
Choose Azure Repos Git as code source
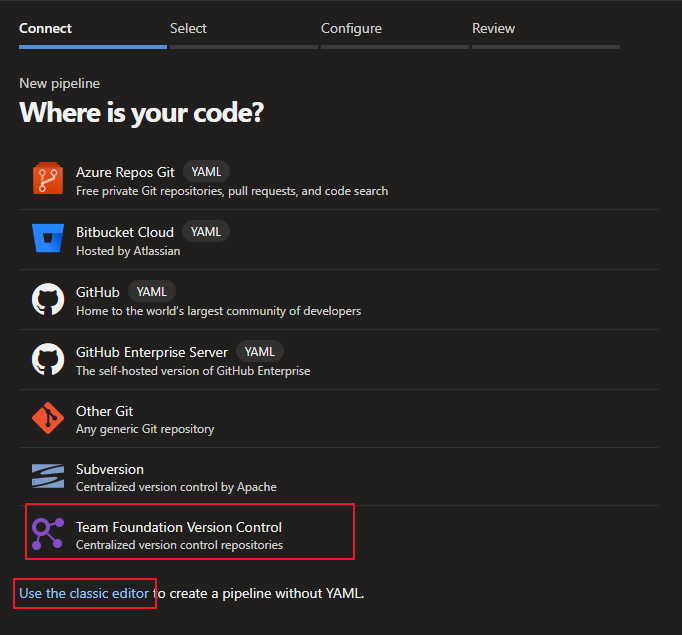point(339,180)
